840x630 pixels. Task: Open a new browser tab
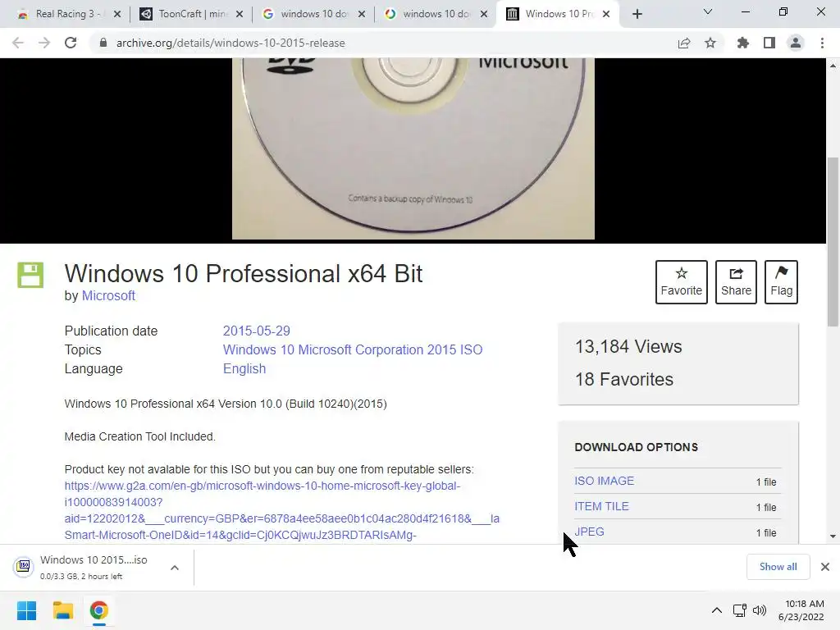(637, 14)
